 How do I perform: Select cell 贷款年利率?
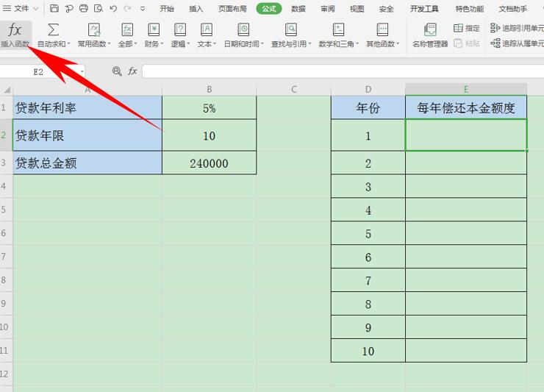click(87, 108)
